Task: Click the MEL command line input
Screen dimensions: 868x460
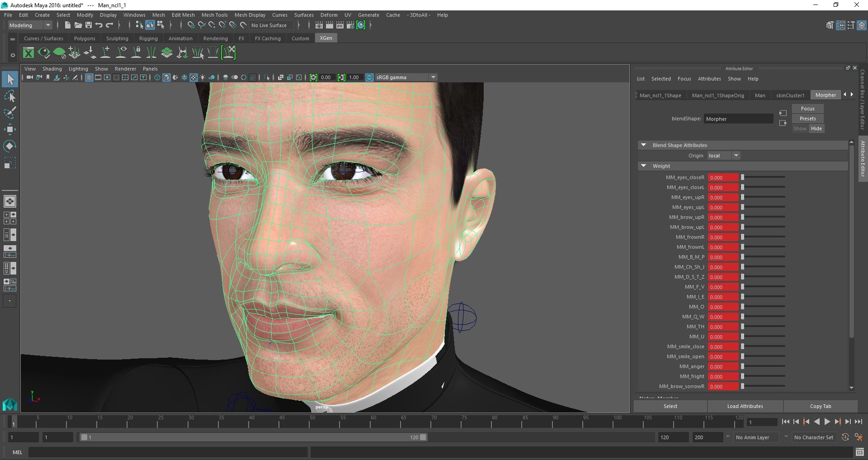Action: (168, 452)
